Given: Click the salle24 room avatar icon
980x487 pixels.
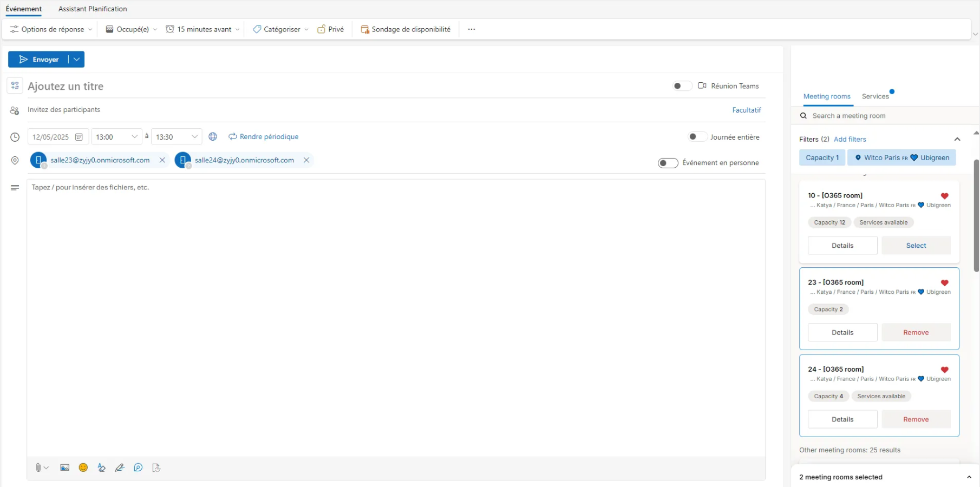Looking at the screenshot, I should pyautogui.click(x=183, y=160).
